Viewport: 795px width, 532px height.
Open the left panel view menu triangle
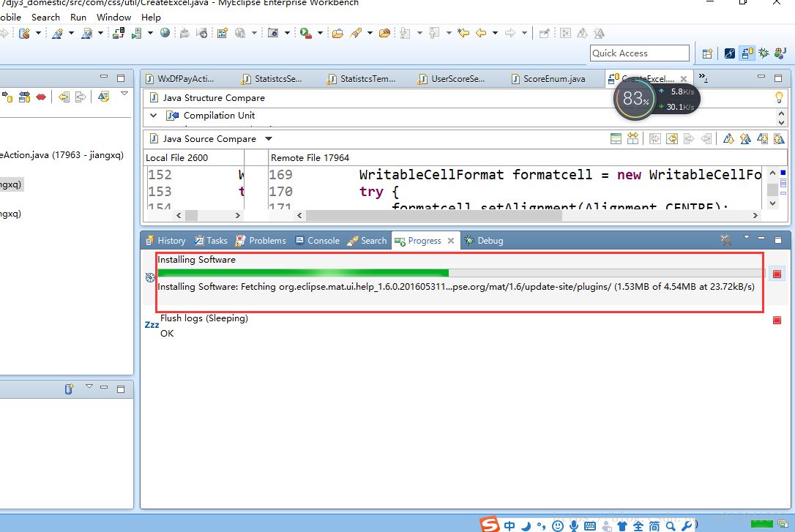(124, 94)
